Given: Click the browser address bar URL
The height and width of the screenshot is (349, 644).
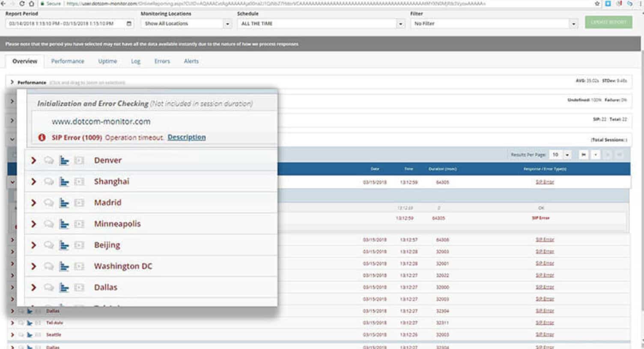Looking at the screenshot, I should coord(276,3).
